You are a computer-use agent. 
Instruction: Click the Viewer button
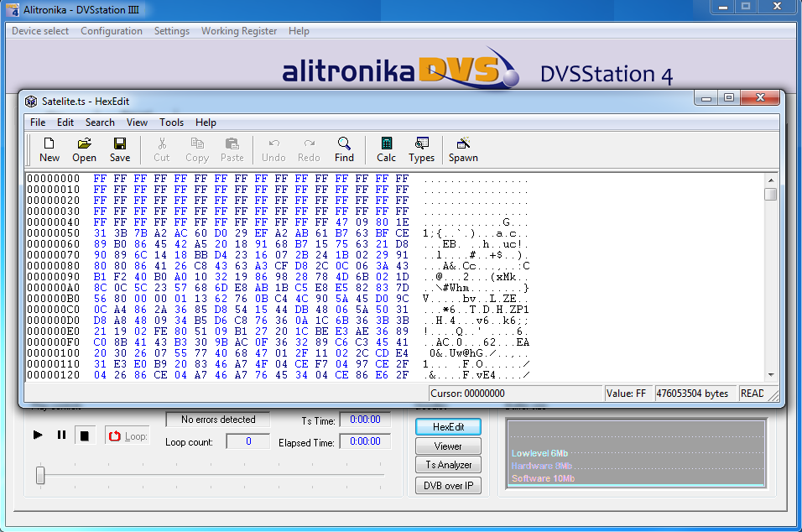(448, 446)
